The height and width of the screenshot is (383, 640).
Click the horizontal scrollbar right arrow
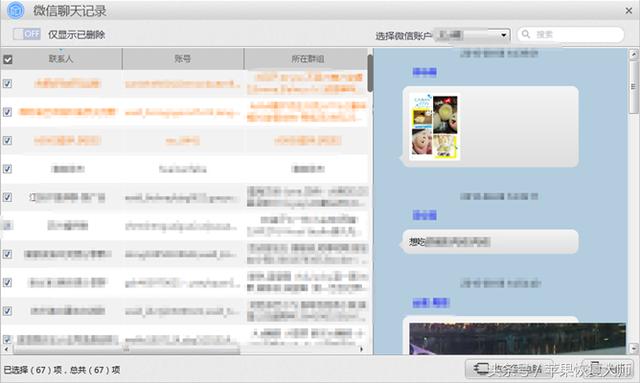click(362, 350)
